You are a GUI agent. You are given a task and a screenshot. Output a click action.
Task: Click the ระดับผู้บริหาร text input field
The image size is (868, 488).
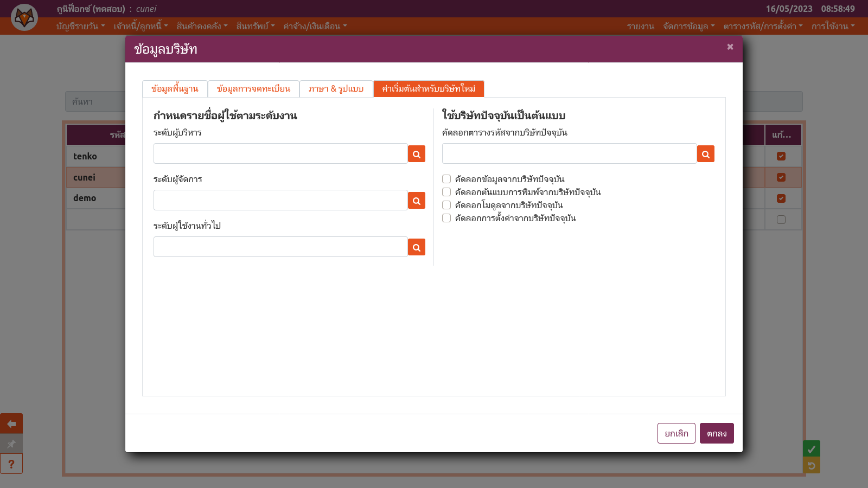click(280, 153)
